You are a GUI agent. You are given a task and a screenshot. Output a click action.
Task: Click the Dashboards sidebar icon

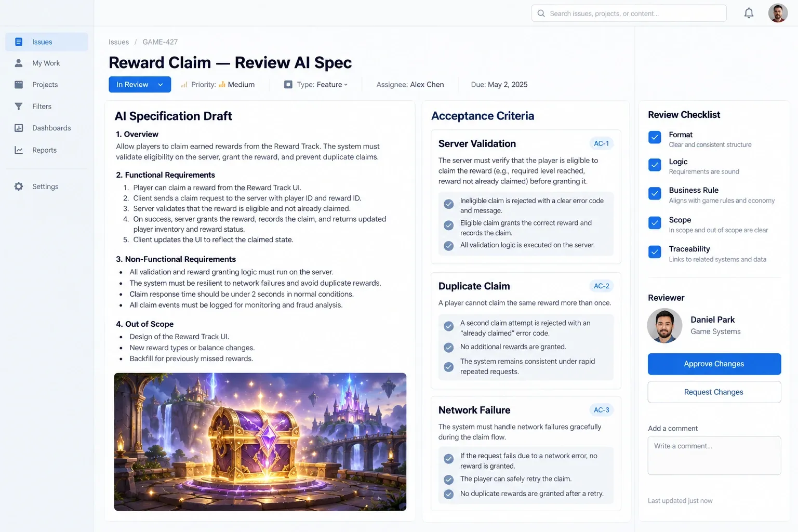[x=19, y=128]
